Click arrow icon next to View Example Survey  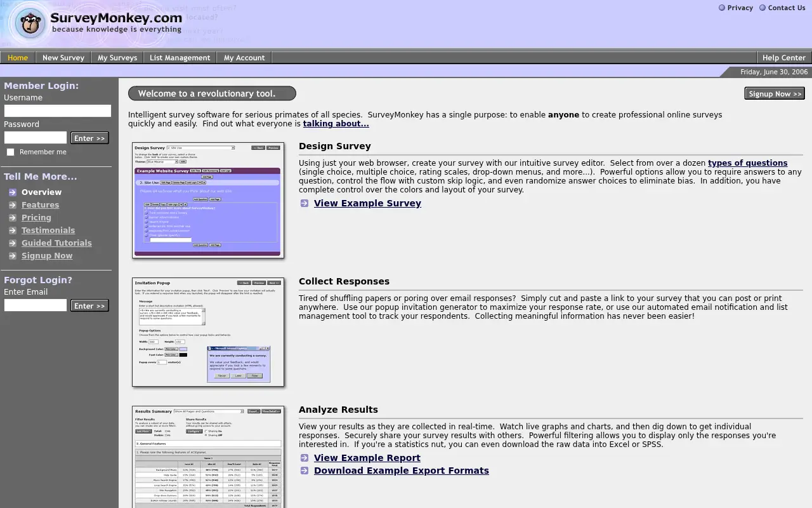(x=304, y=203)
